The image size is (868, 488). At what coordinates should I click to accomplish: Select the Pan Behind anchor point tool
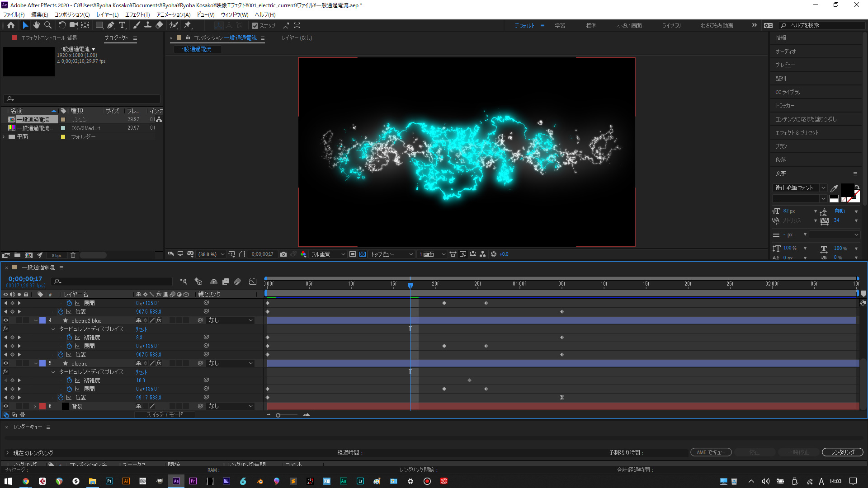tap(85, 25)
